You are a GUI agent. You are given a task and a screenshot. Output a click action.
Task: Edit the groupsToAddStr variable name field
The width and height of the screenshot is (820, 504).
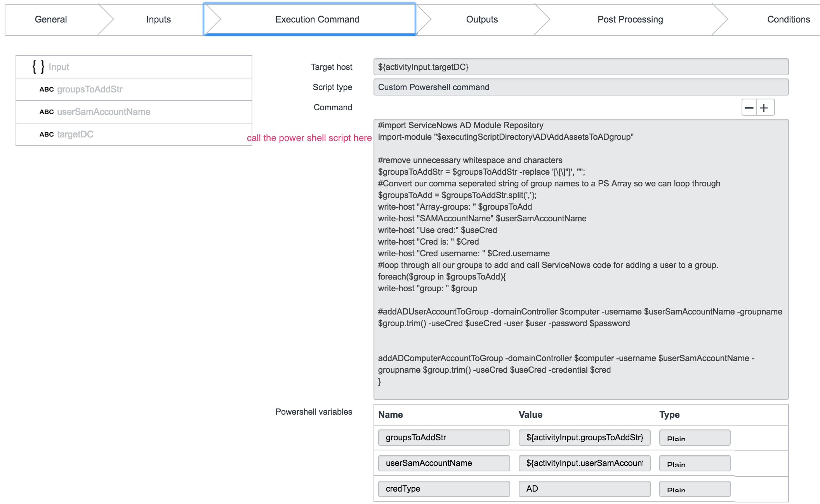(x=444, y=438)
